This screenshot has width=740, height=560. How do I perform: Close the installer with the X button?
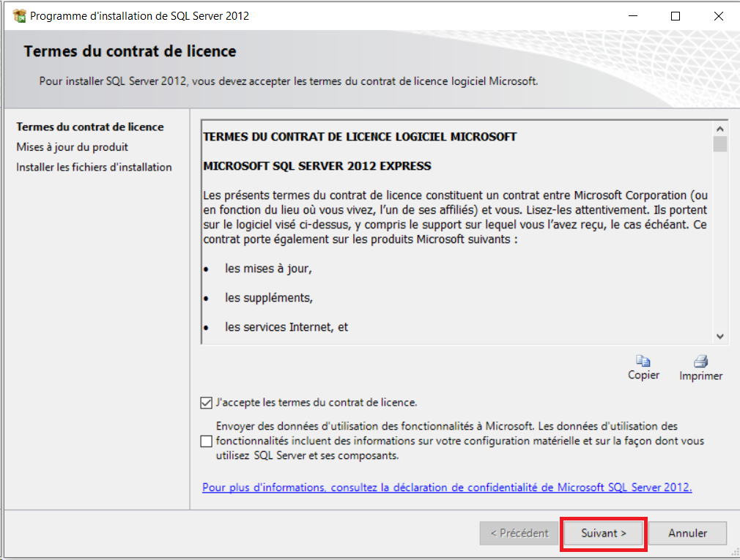[718, 16]
